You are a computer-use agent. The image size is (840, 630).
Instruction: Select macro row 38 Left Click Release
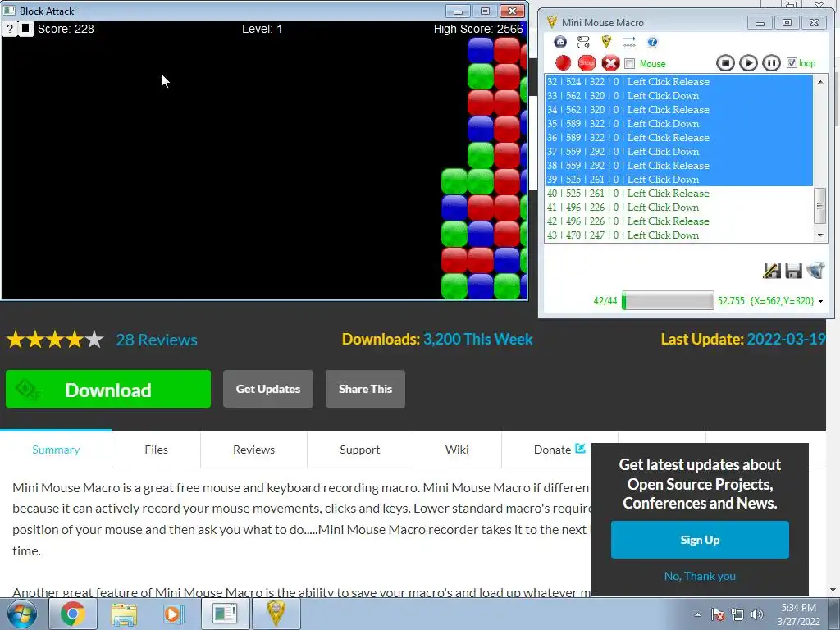678,166
